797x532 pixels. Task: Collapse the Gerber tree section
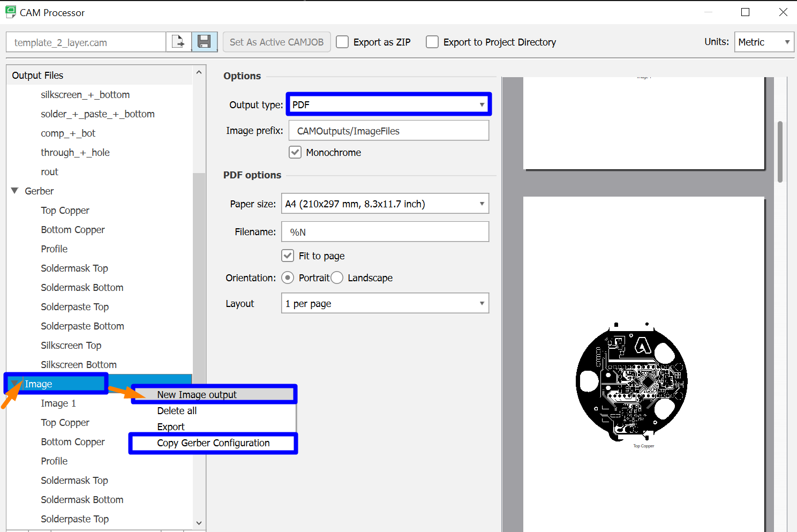coord(14,191)
